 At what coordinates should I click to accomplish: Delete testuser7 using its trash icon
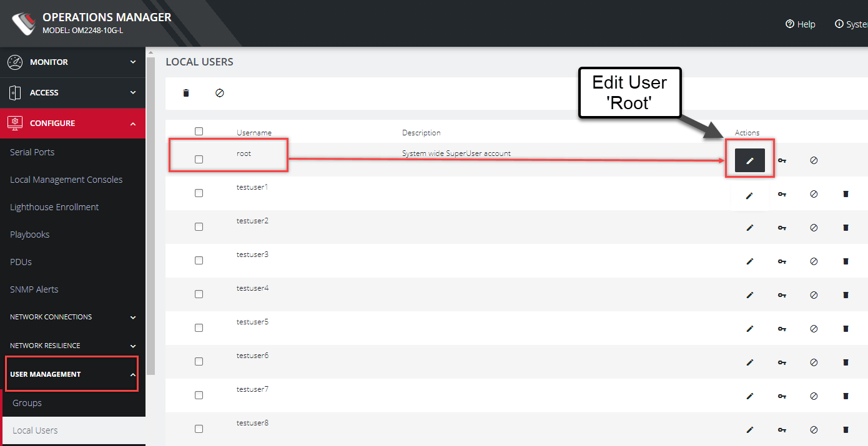(846, 396)
